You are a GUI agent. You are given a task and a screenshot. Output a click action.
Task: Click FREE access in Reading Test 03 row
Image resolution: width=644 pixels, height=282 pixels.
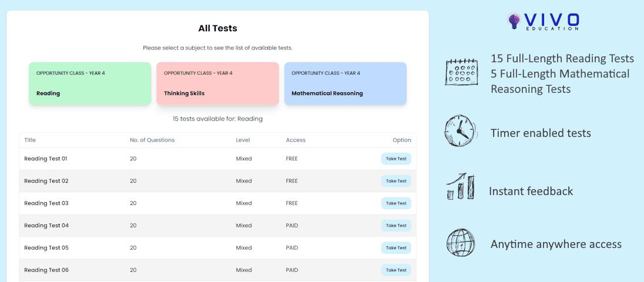[291, 203]
